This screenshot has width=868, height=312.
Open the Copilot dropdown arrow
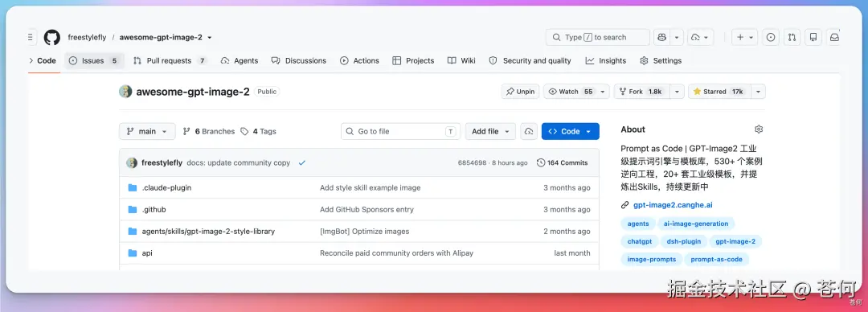677,37
